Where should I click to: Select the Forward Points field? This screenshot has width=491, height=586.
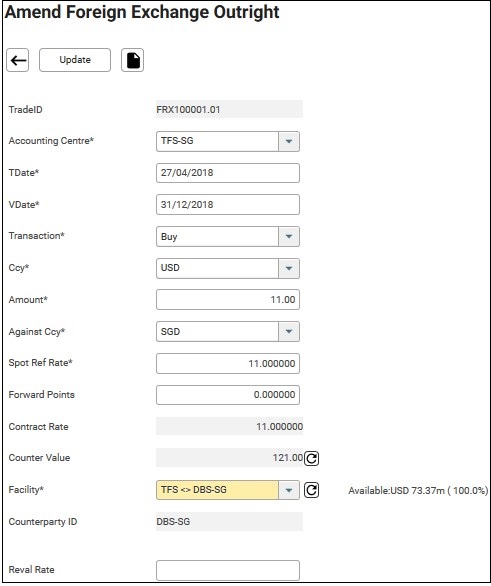[x=228, y=395]
